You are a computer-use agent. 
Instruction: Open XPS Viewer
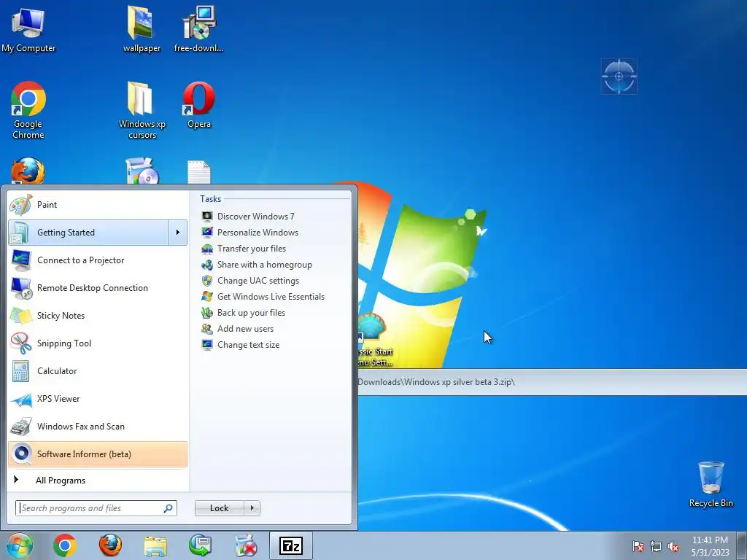coord(98,399)
